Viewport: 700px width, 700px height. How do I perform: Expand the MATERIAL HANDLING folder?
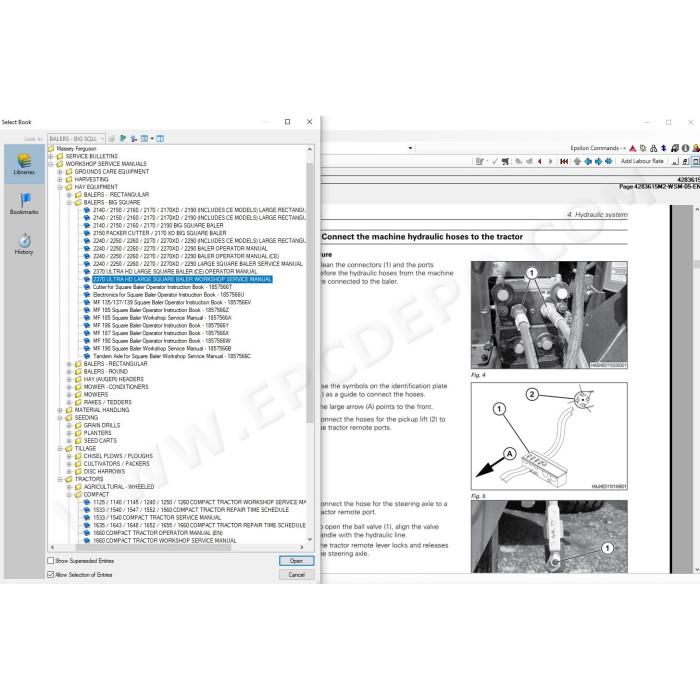click(60, 410)
